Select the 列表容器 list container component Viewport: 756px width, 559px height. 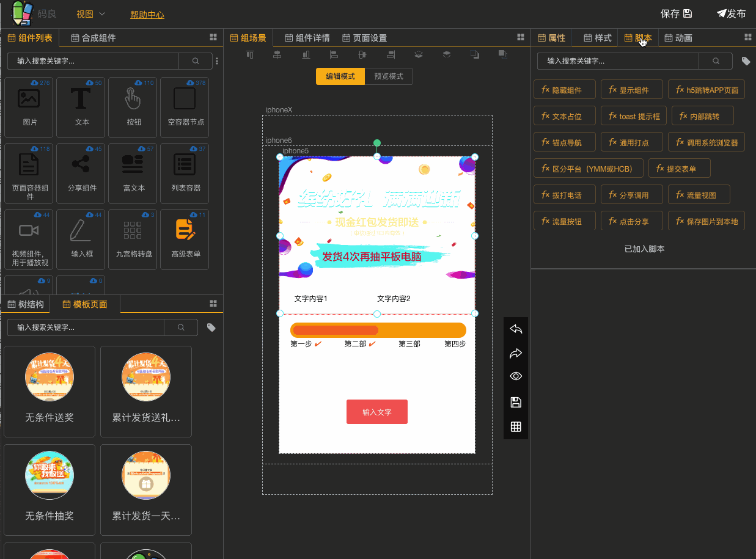pyautogui.click(x=185, y=174)
